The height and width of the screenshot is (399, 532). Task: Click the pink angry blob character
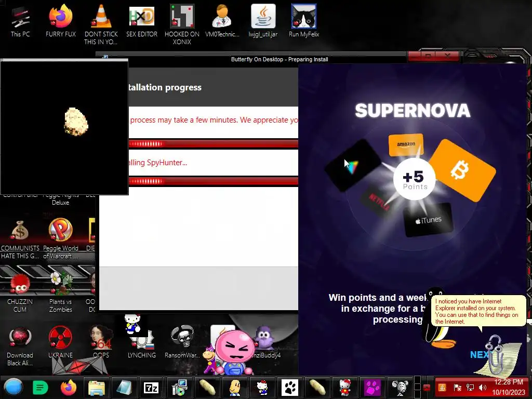(x=235, y=352)
